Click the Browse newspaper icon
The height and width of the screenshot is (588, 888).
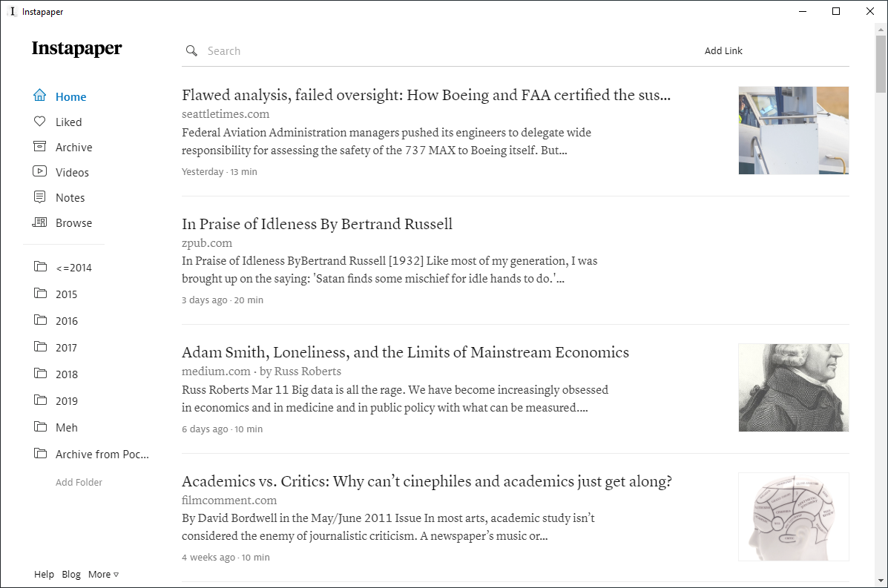[x=40, y=222]
